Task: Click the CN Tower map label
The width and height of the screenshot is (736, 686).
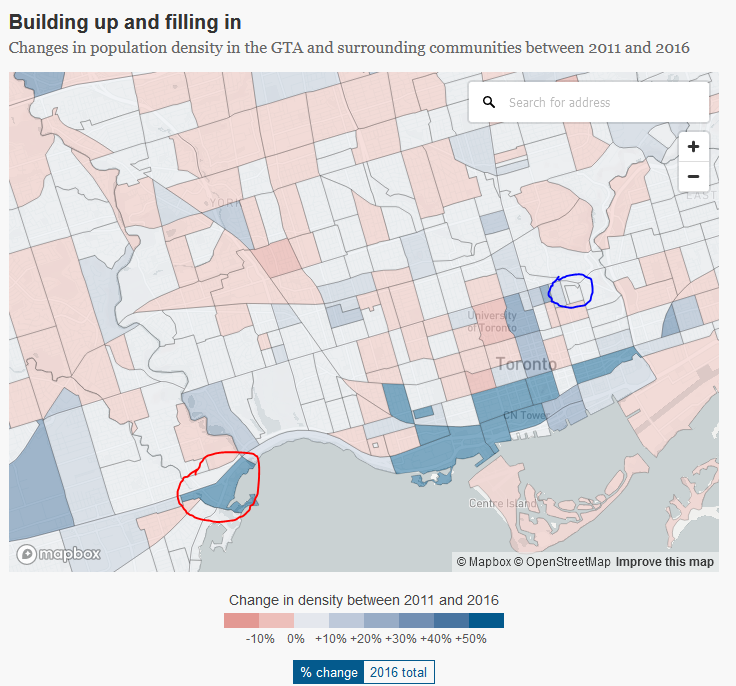Action: pyautogui.click(x=525, y=415)
